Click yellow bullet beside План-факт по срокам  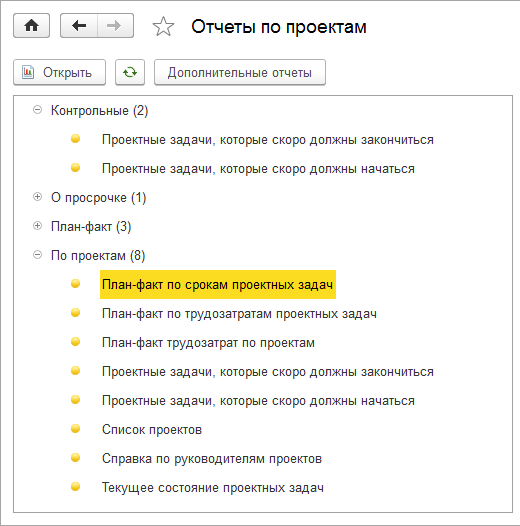(75, 283)
